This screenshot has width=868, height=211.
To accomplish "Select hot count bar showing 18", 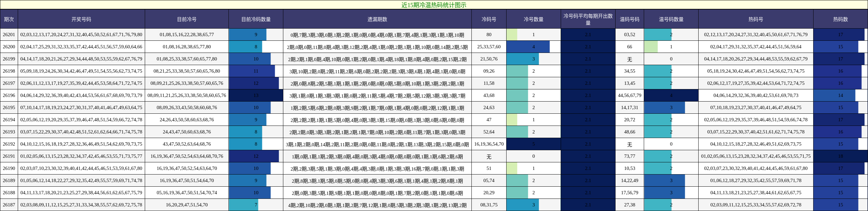I will click(840, 156).
